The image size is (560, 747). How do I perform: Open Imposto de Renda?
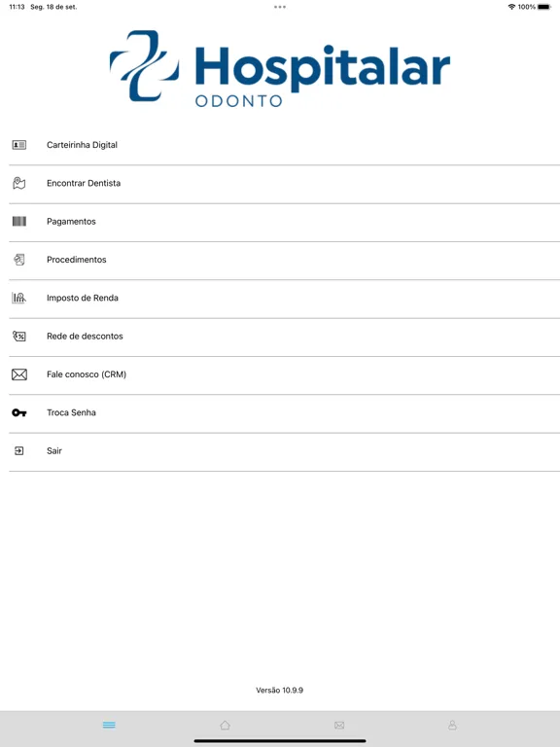coord(284,299)
